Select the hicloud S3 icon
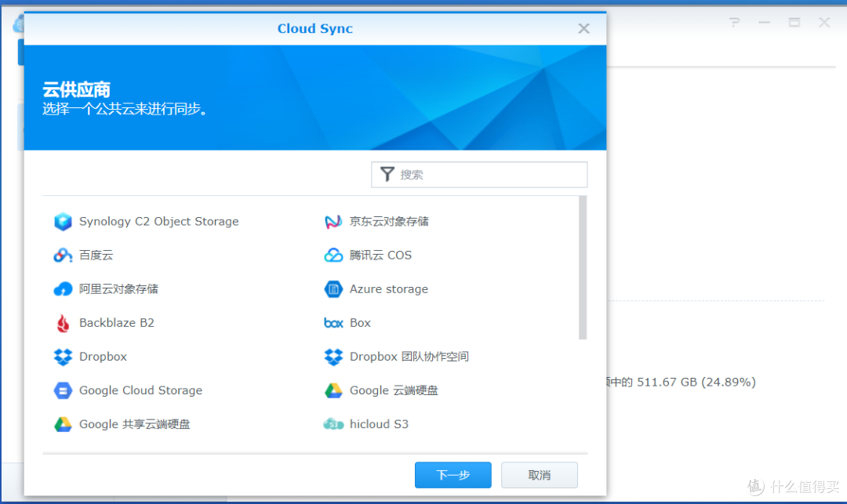847x504 pixels. coord(333,424)
